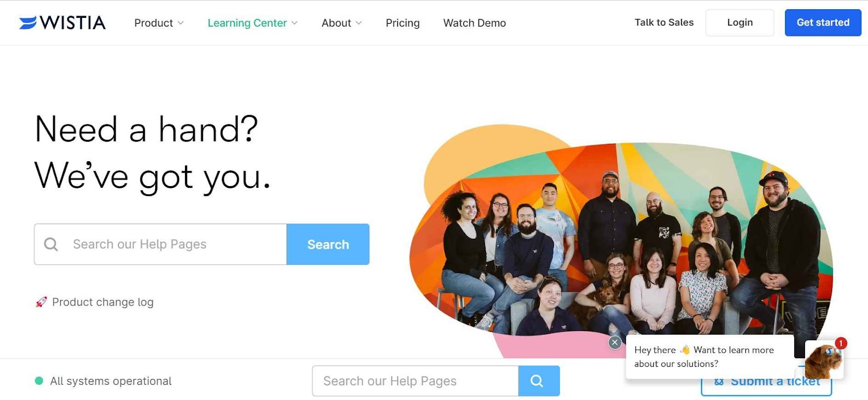
Task: Expand the About dropdown menu
Action: [342, 23]
